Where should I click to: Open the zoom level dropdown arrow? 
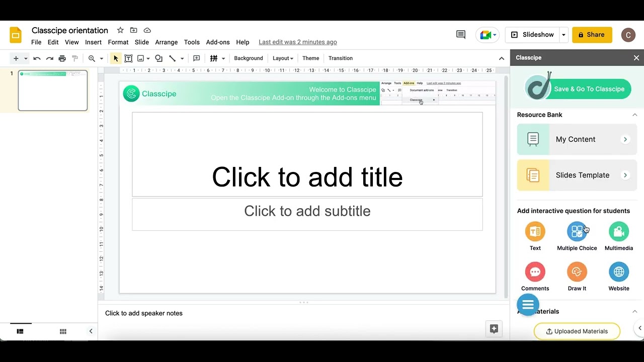point(101,58)
